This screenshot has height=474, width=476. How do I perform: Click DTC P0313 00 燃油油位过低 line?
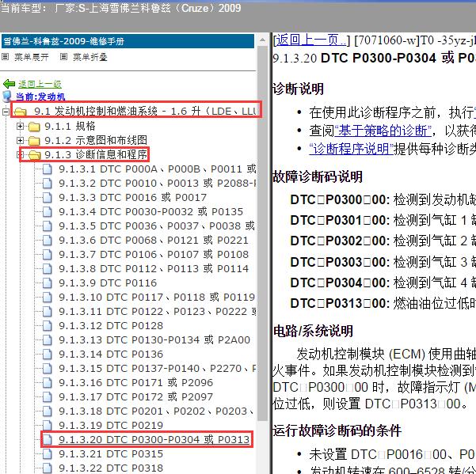click(383, 303)
